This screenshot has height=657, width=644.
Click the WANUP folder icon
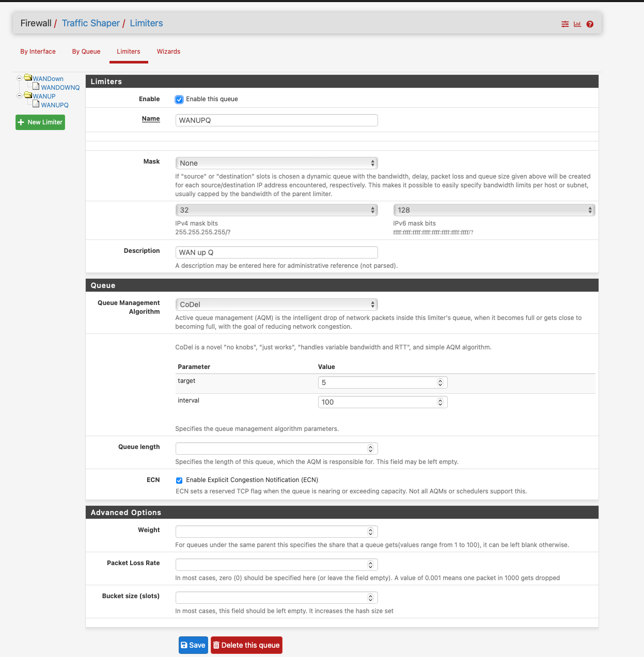[x=28, y=95]
